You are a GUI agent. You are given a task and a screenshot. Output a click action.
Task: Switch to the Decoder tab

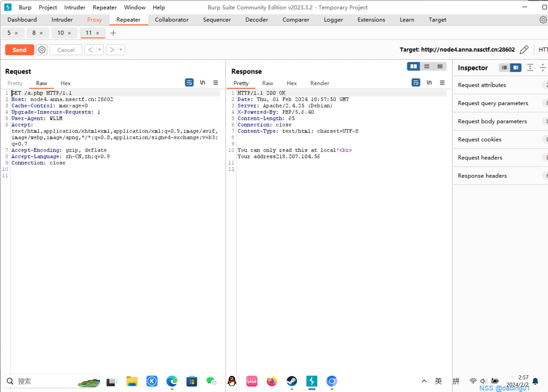(256, 20)
